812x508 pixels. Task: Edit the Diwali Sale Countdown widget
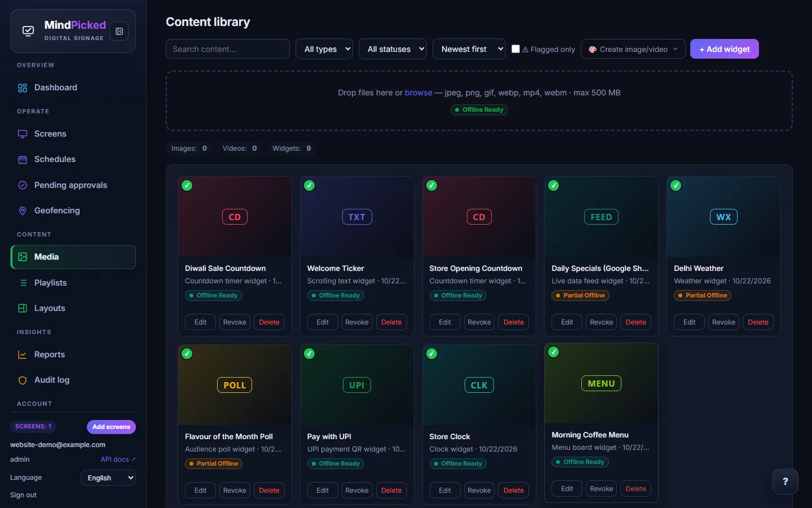(200, 322)
